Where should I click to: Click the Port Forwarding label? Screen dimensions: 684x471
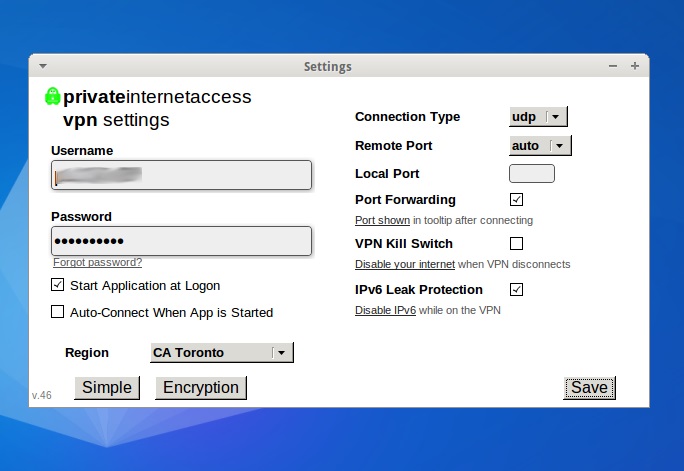(405, 200)
